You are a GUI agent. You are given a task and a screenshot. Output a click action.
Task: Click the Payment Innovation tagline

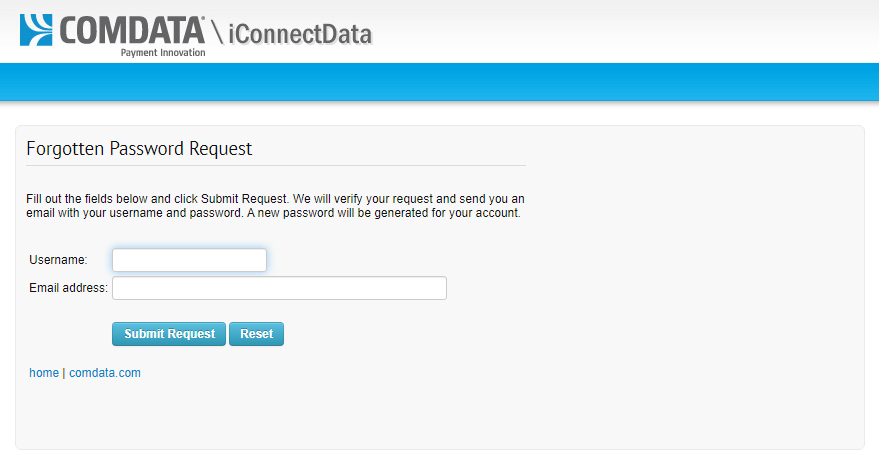coord(163,53)
